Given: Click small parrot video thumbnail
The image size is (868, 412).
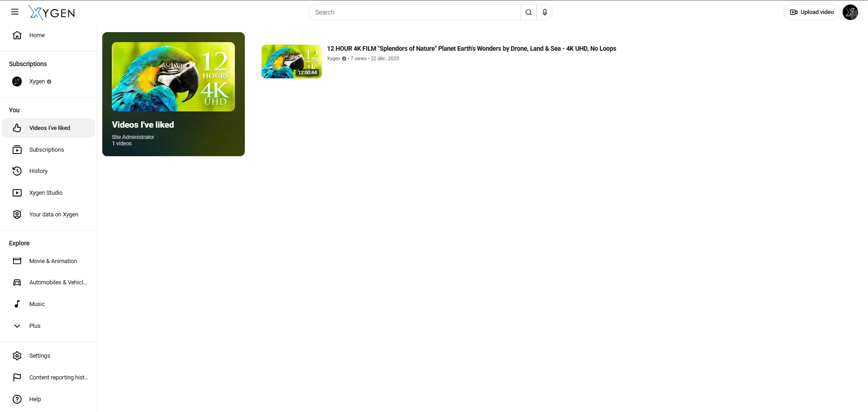Looking at the screenshot, I should 291,61.
